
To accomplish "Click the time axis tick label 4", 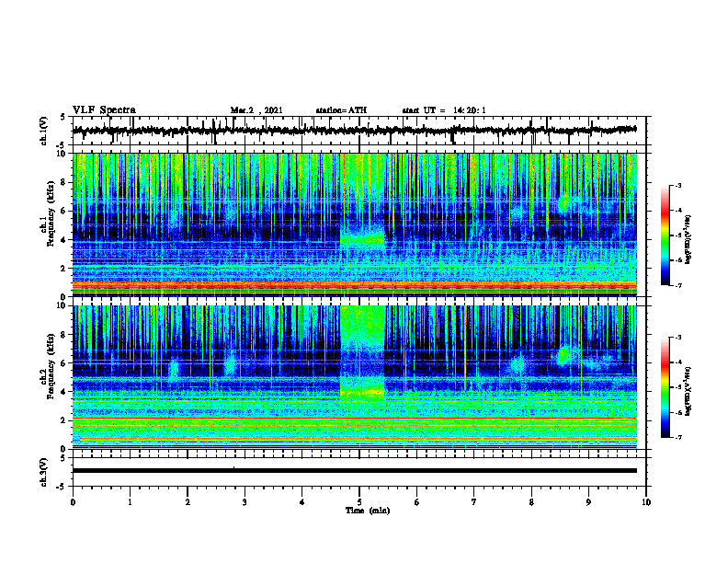I will coord(302,502).
